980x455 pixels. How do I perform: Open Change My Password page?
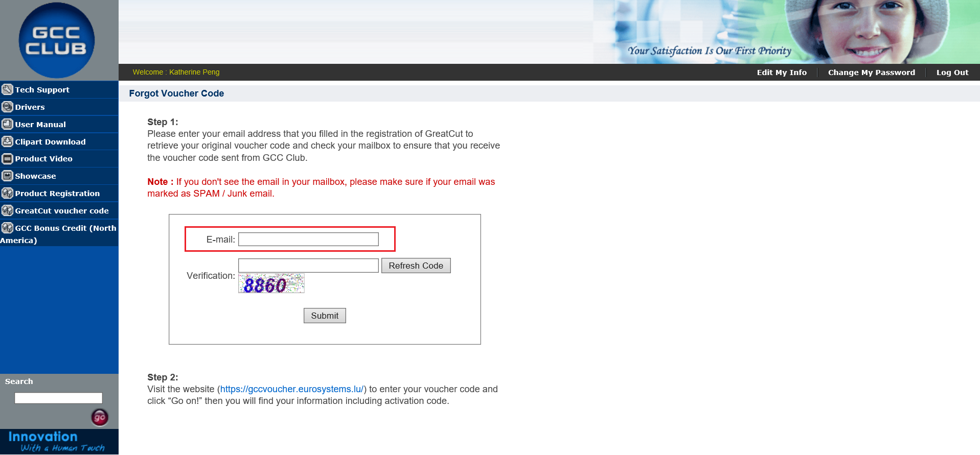pos(871,73)
